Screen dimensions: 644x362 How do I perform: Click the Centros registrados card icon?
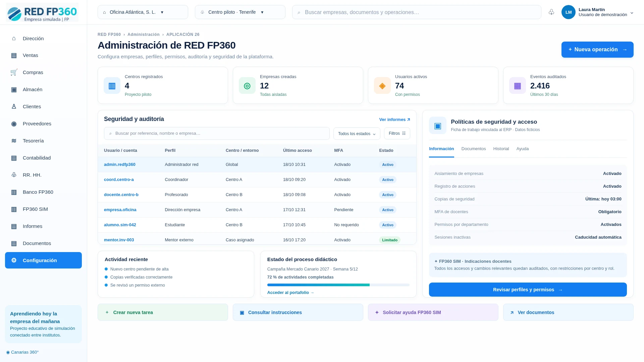(x=112, y=86)
